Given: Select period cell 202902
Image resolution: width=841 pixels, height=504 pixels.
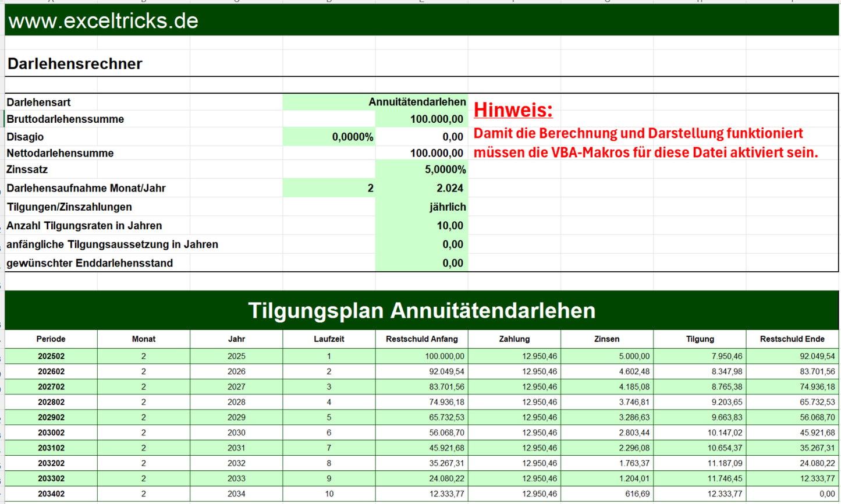Looking at the screenshot, I should (x=51, y=417).
